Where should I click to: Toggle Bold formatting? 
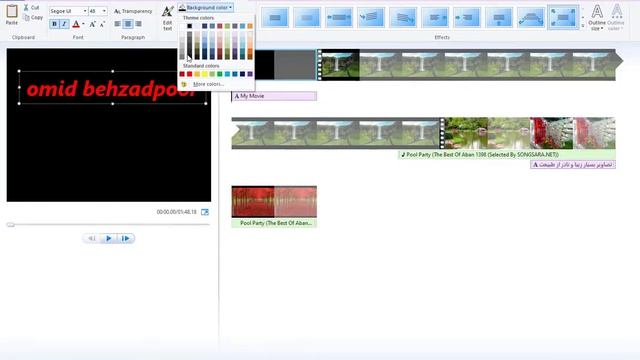click(54, 24)
